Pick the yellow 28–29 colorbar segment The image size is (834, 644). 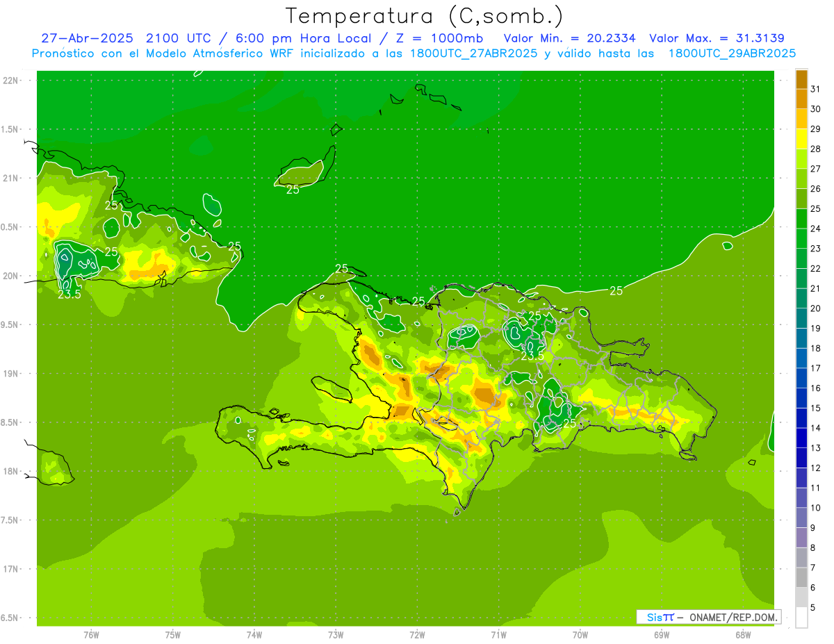[x=801, y=139]
